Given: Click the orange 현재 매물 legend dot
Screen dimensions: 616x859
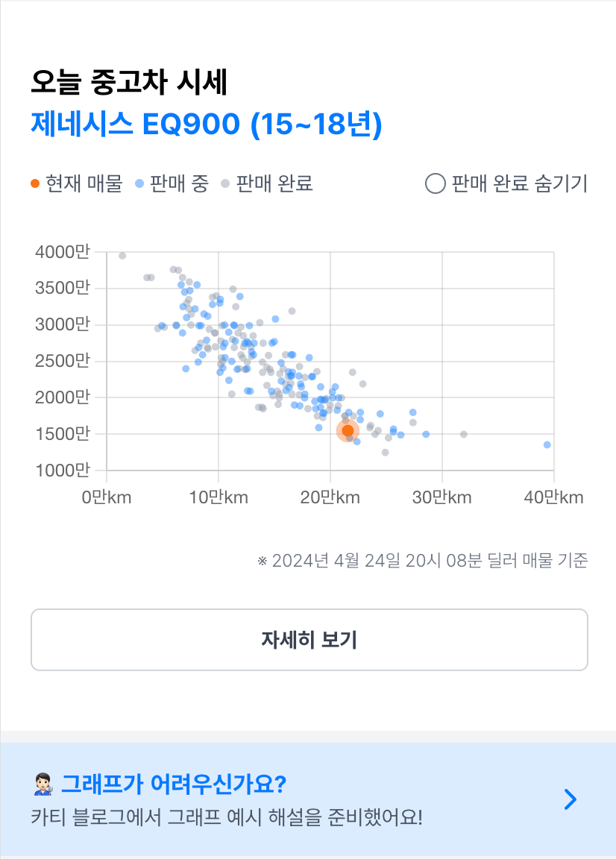Looking at the screenshot, I should 35,183.
